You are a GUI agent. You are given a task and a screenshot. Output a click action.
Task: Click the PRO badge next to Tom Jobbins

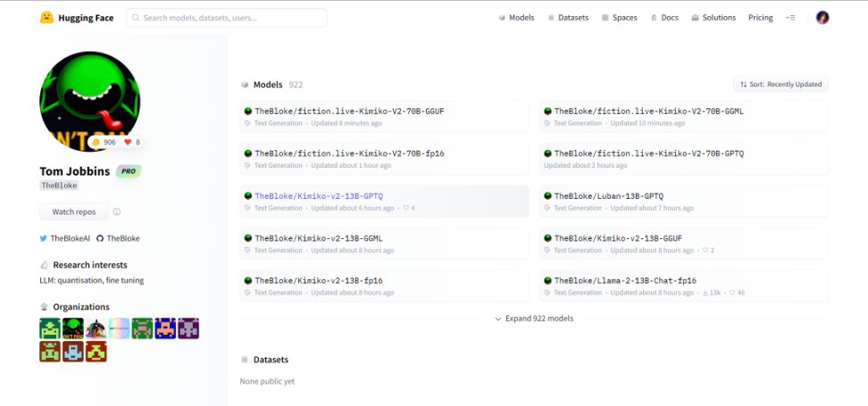click(x=129, y=170)
